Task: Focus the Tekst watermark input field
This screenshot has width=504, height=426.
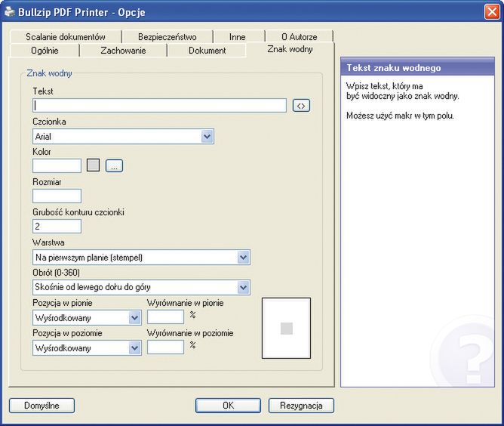Action: click(x=159, y=106)
